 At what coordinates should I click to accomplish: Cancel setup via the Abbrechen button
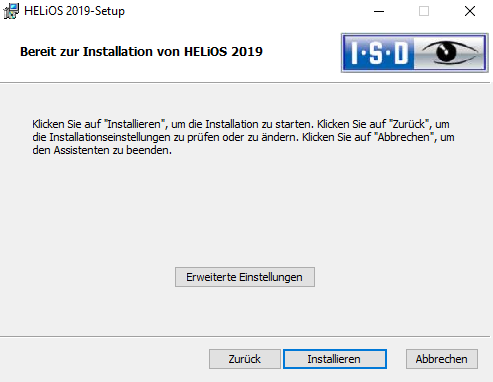tap(442, 359)
